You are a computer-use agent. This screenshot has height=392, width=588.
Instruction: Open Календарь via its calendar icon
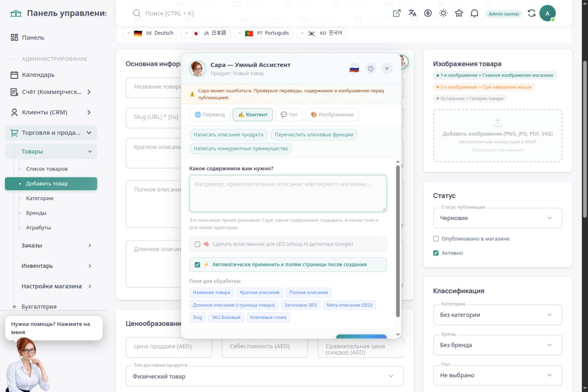[x=14, y=75]
